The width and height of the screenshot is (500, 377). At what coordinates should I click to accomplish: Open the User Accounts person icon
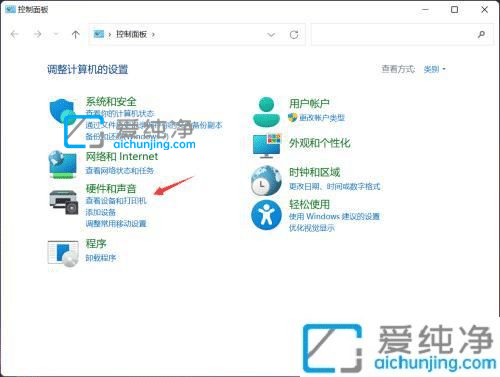point(266,112)
